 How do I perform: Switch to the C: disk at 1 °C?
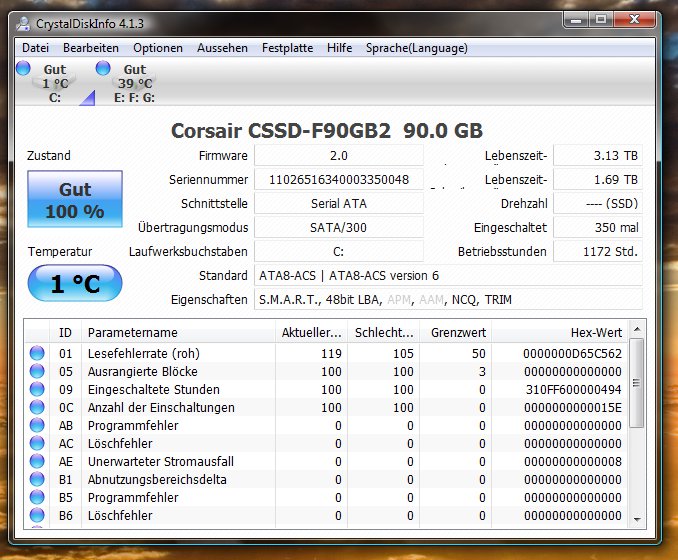point(55,83)
